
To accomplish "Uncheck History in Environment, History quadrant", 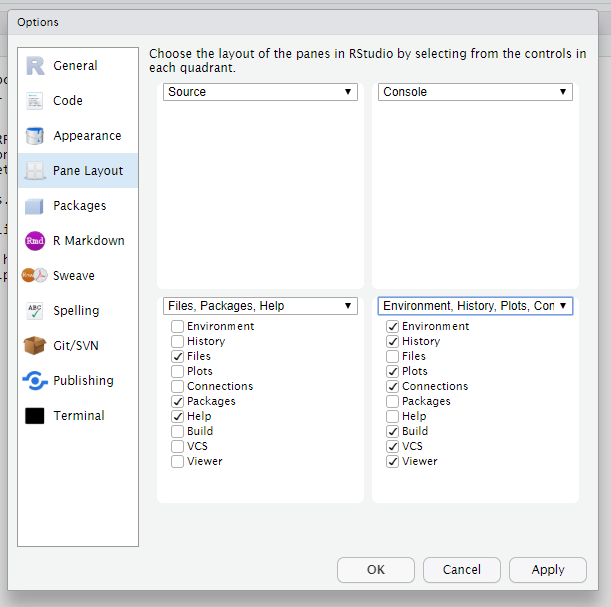I will (392, 341).
